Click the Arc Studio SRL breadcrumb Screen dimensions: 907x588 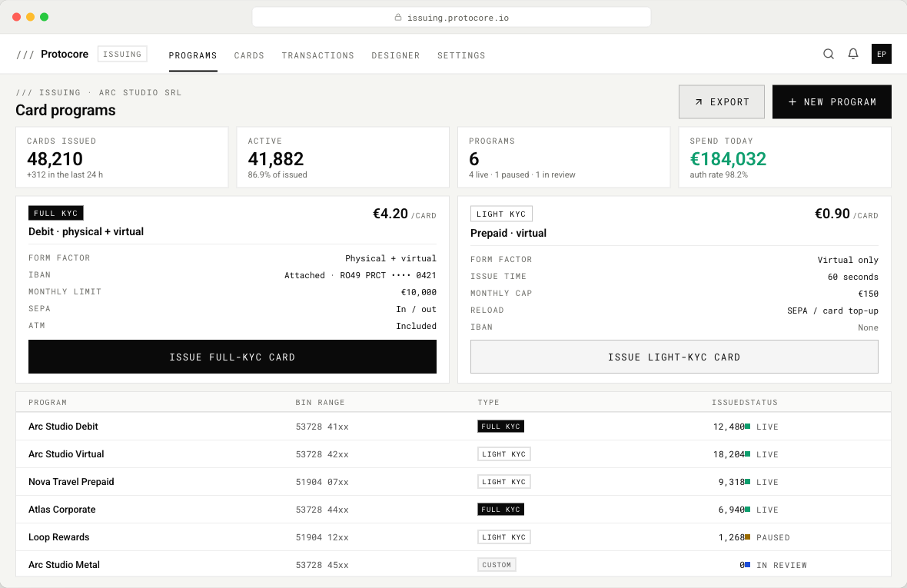(140, 92)
